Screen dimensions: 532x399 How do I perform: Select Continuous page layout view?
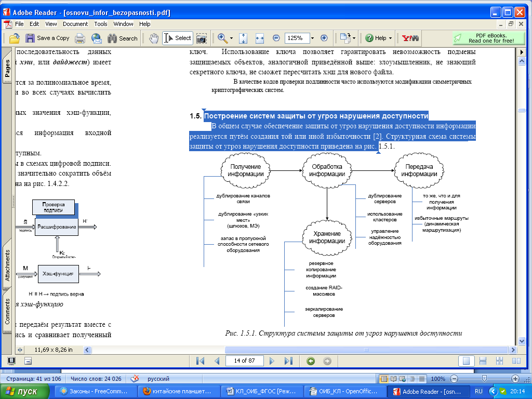click(x=483, y=361)
